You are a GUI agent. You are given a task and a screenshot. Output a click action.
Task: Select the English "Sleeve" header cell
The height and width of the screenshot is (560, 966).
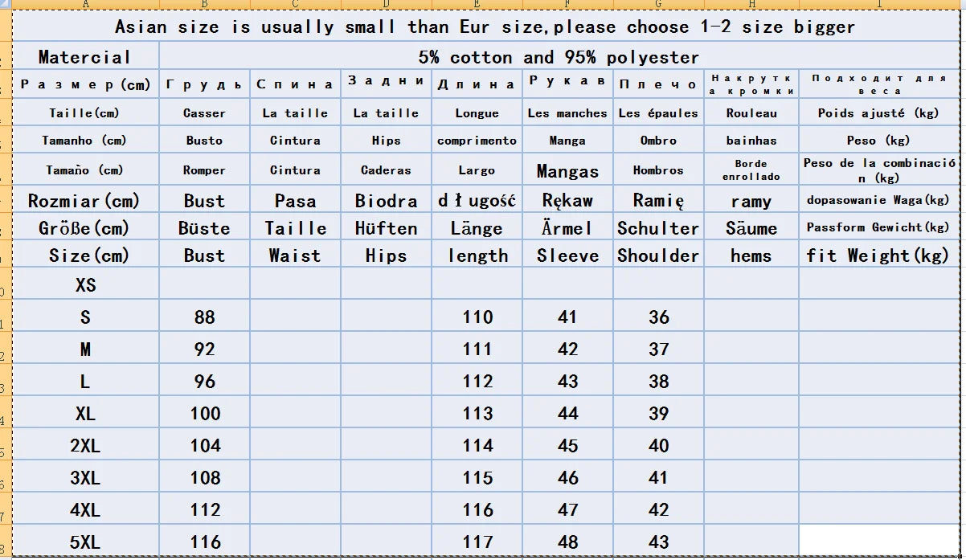(x=567, y=255)
